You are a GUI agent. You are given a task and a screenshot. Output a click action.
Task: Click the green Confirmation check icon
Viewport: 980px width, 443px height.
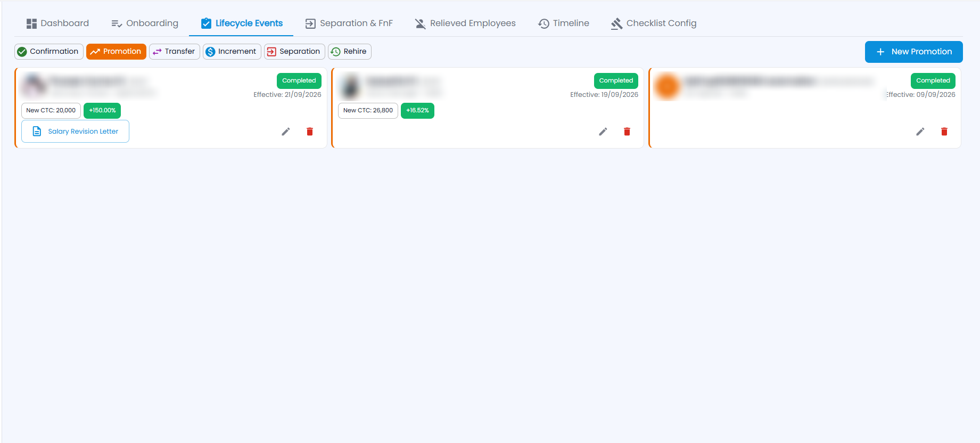[x=22, y=52]
